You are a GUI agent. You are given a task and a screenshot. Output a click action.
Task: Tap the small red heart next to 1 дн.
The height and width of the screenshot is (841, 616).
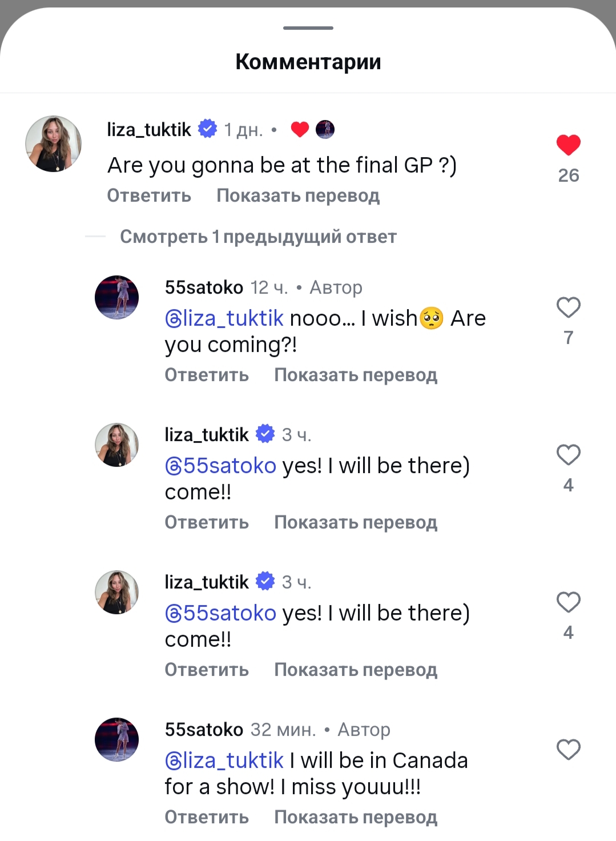pyautogui.click(x=300, y=130)
